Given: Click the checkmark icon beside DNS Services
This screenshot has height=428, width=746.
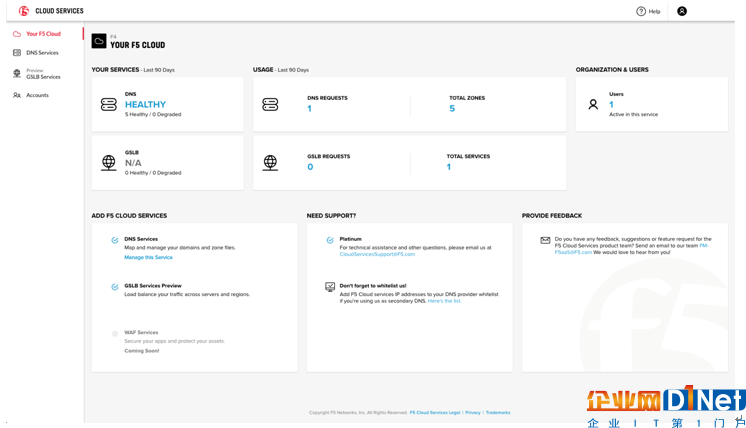Looking at the screenshot, I should point(115,240).
